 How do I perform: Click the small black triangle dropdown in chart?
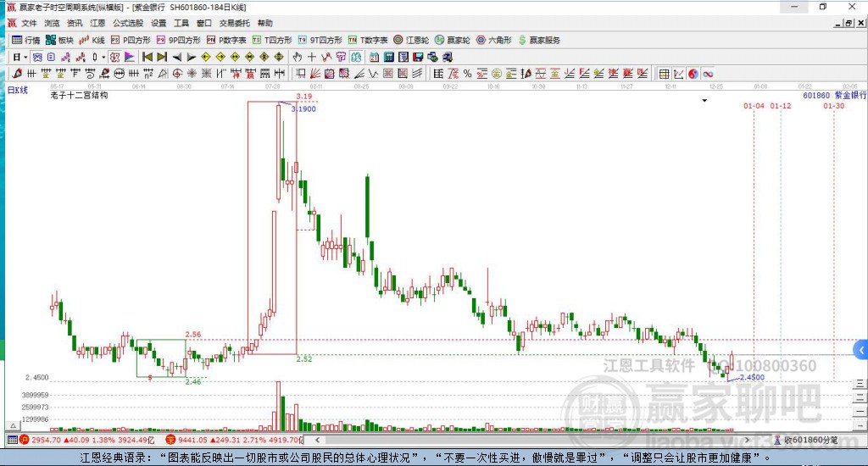pyautogui.click(x=704, y=101)
